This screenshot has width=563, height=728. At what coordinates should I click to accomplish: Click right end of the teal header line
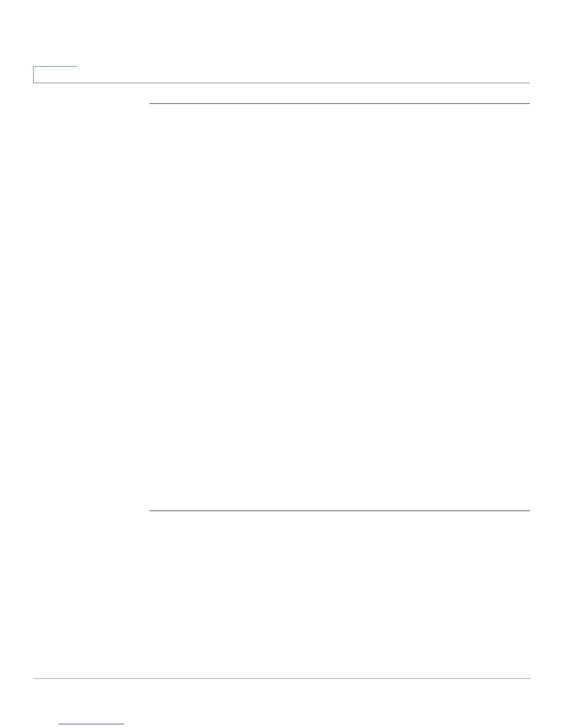[528, 83]
